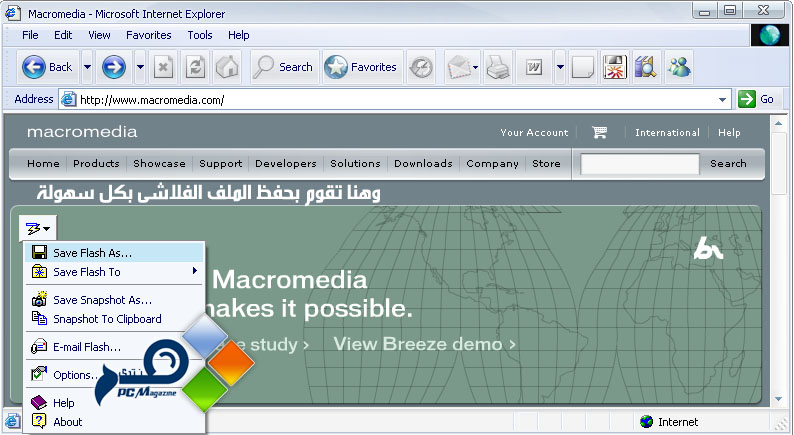Click the Flash saver dropdown button on banner
The image size is (794, 435).
click(38, 228)
